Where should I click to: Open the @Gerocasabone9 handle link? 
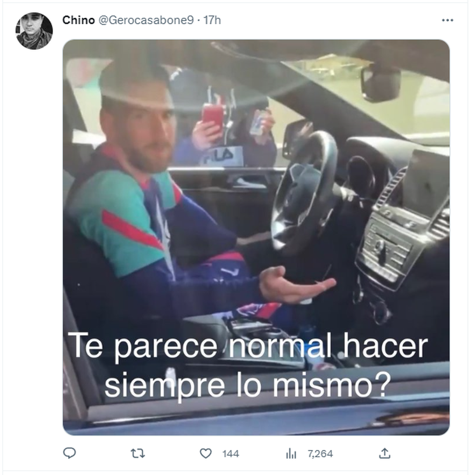(x=146, y=20)
